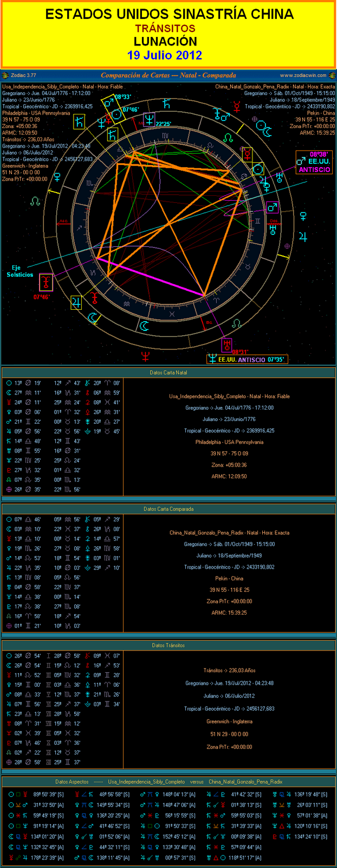
Task: Click the aspect value 89º 50' 39" [S]
Action: 48,794
